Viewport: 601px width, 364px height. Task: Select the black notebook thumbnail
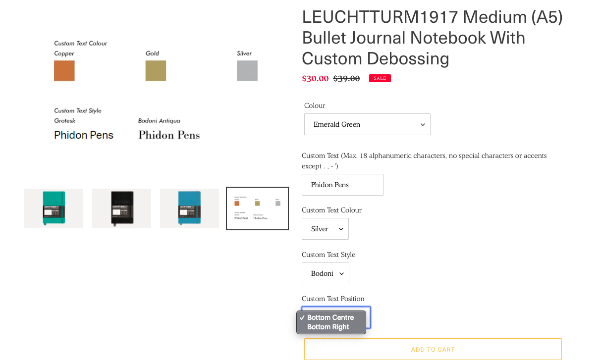point(121,208)
